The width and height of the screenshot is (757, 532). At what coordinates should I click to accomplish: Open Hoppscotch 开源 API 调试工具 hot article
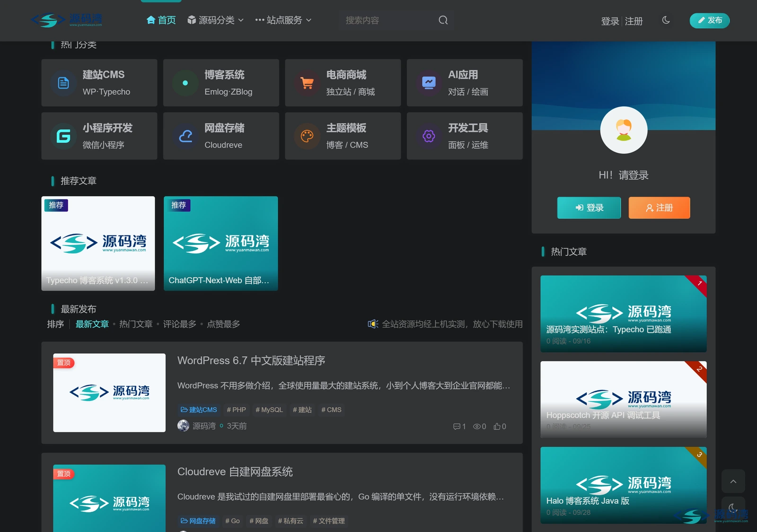point(624,400)
